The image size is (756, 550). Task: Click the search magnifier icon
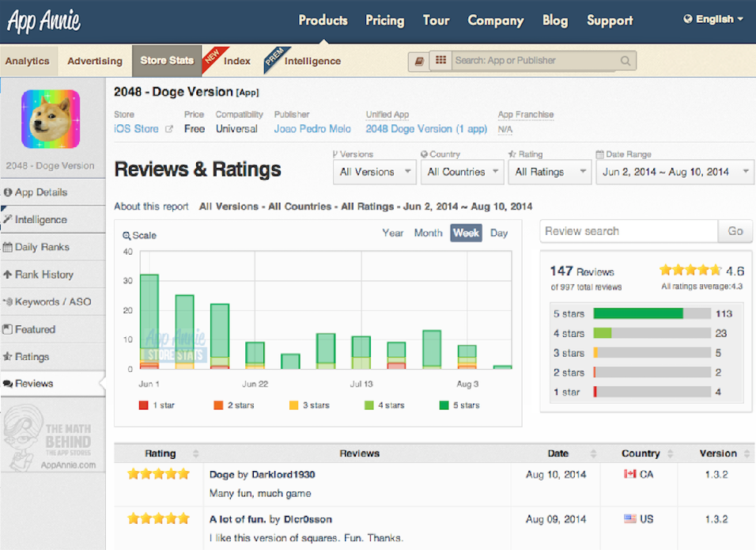coord(626,61)
